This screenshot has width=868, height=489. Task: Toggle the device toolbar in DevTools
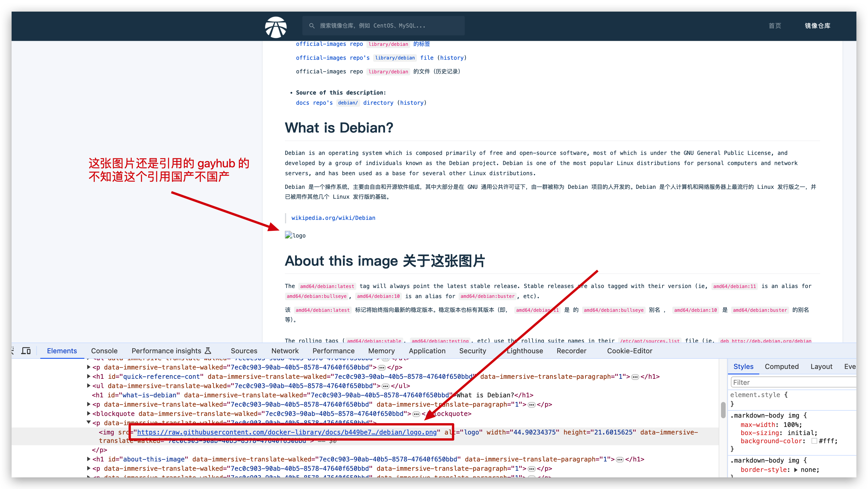click(26, 351)
